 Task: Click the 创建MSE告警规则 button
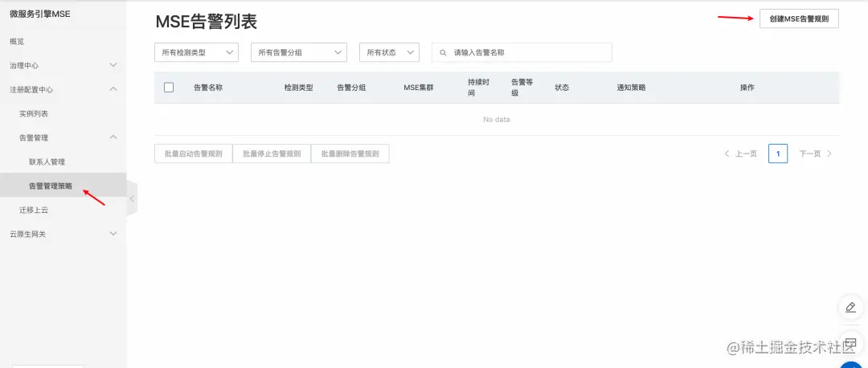[799, 18]
